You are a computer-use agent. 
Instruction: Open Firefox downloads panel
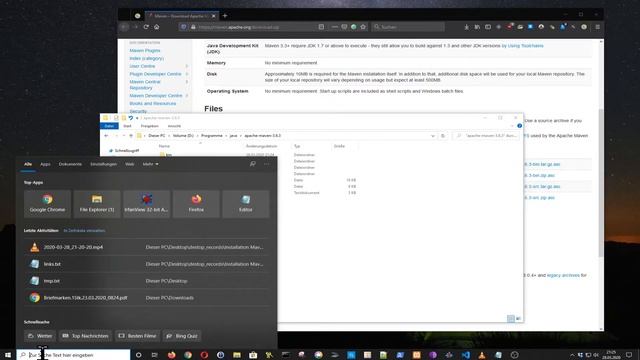pyautogui.click(x=467, y=27)
